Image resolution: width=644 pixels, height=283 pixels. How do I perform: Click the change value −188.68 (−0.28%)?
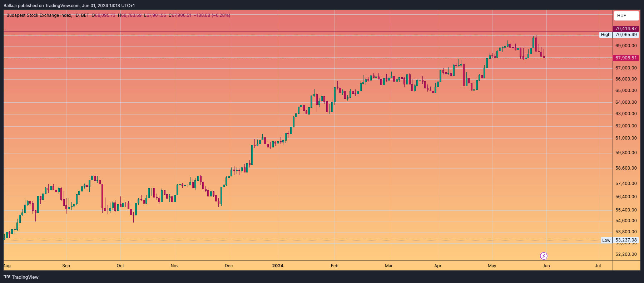click(x=212, y=15)
